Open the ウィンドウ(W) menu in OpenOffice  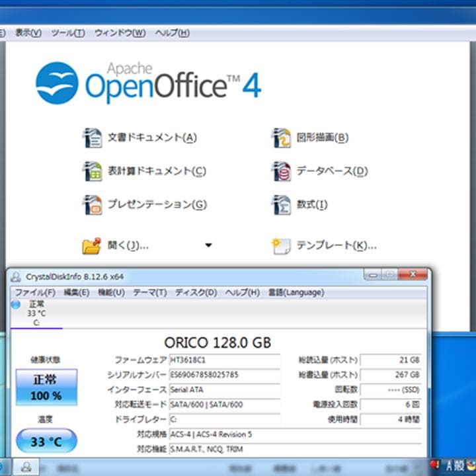click(120, 32)
